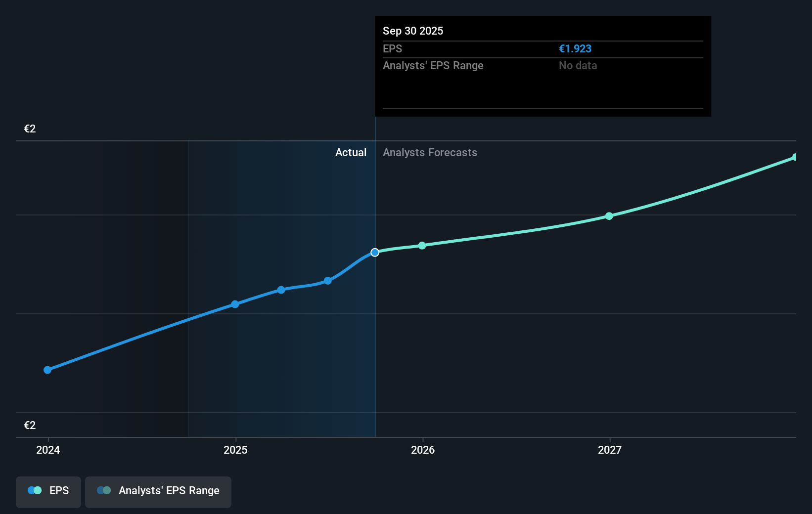This screenshot has width=812, height=514.
Task: Switch to the Analysts Forecasts section
Action: [x=430, y=152]
